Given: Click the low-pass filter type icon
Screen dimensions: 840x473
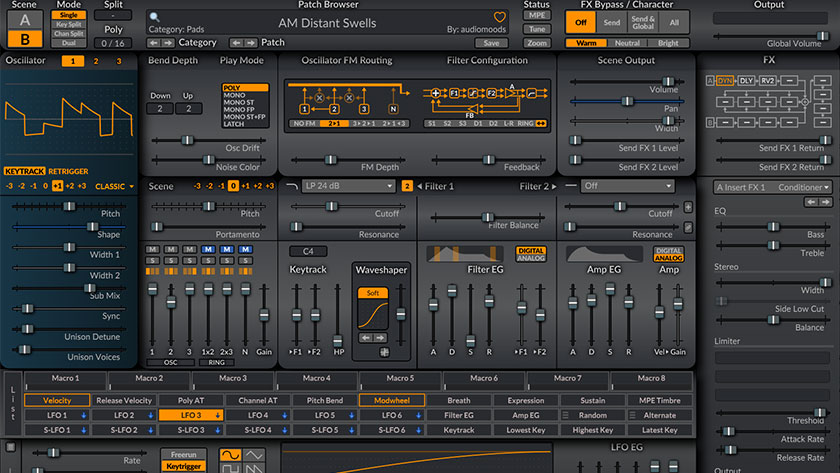Looking at the screenshot, I should click(x=292, y=186).
